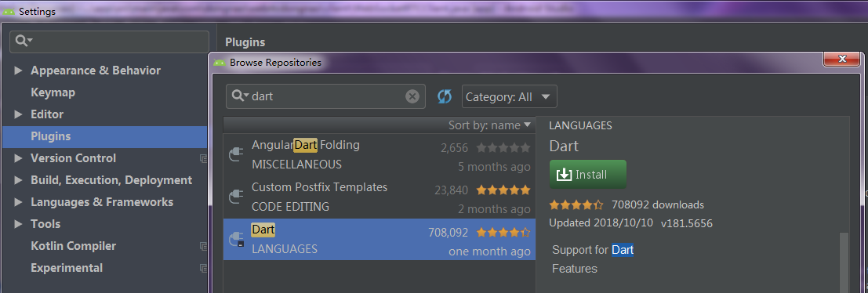868x293 pixels.
Task: Close the Browse Repositories dialog
Action: (x=842, y=59)
